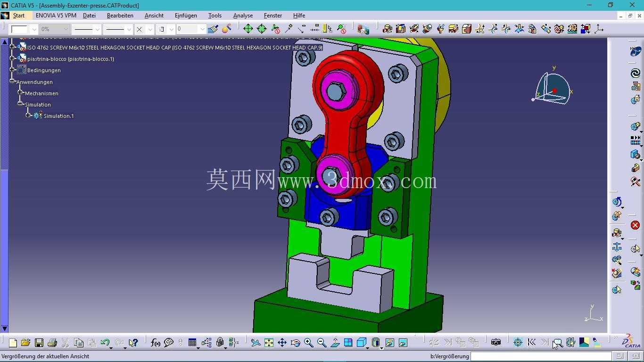Expand the Simulation.1 tree node

pyautogui.click(x=28, y=115)
